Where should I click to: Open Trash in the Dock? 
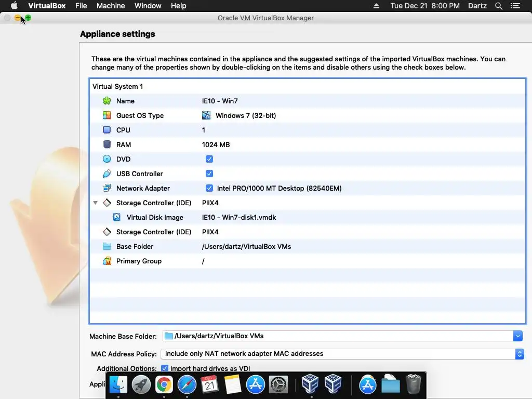click(414, 384)
